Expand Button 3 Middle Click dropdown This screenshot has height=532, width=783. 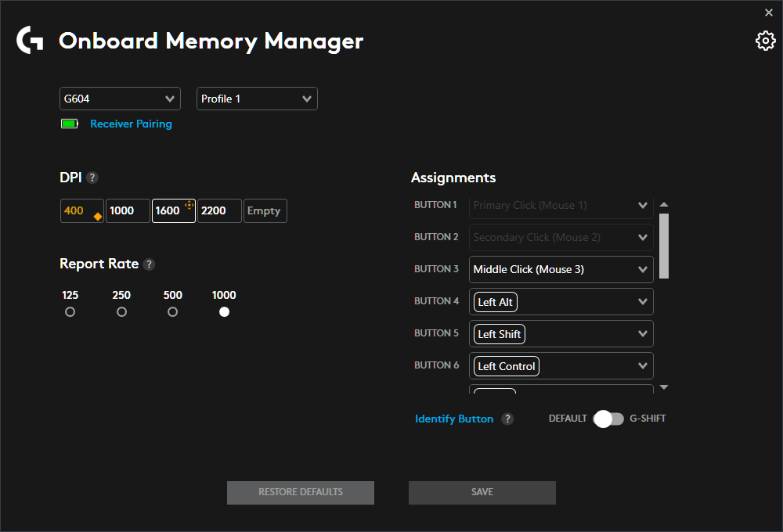coord(561,269)
